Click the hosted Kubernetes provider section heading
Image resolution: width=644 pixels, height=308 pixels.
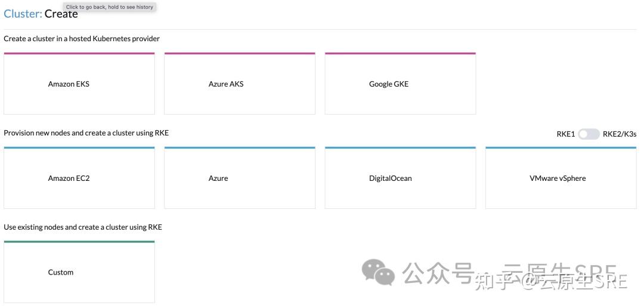pos(82,39)
